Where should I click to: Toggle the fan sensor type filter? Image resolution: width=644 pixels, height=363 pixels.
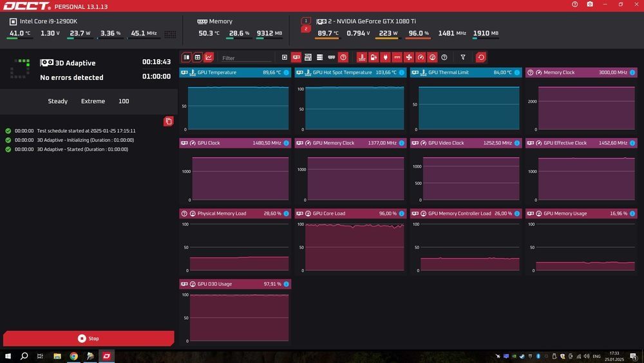coord(409,57)
